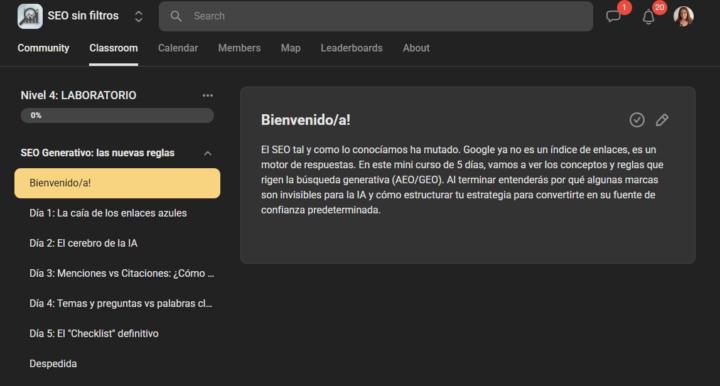Click the SEO Generativo: las nuevas reglas heading
The image size is (720, 386).
[97, 153]
